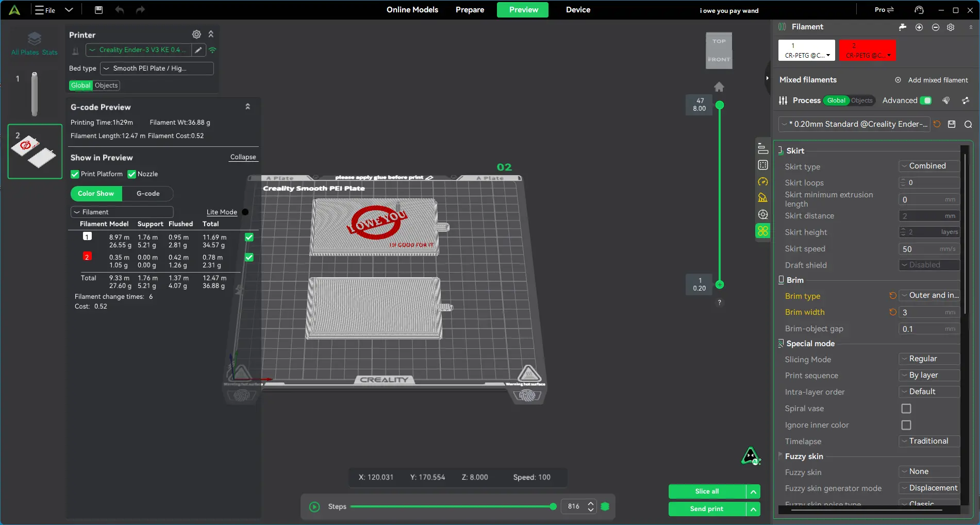Screen dimensions: 980x525
Task: Click the add filament plus icon
Action: click(x=919, y=27)
